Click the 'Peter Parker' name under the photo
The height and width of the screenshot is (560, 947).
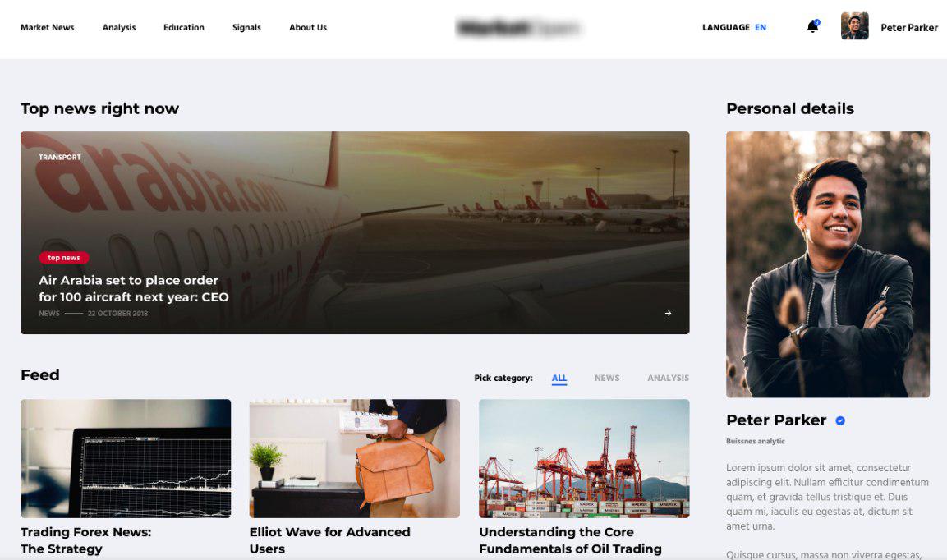776,420
